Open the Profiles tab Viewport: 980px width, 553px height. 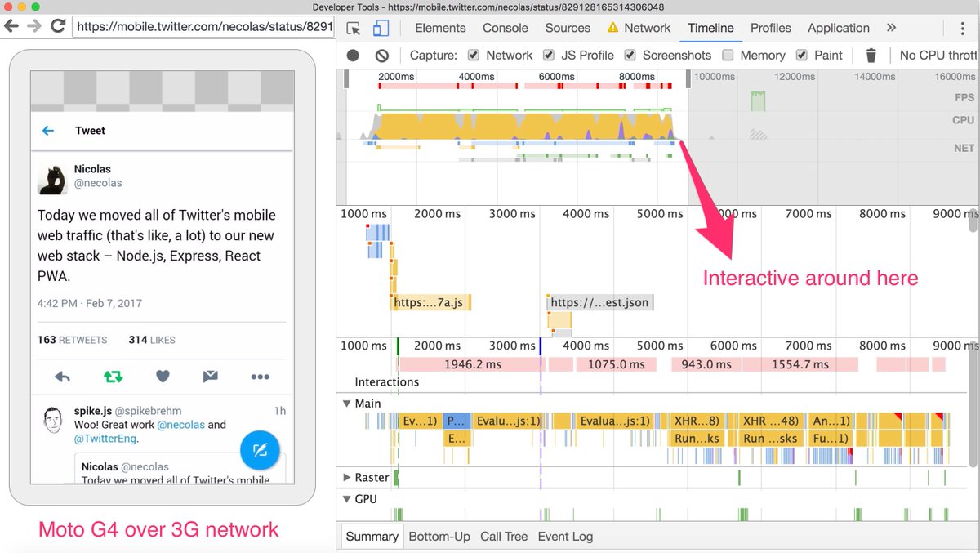(771, 28)
